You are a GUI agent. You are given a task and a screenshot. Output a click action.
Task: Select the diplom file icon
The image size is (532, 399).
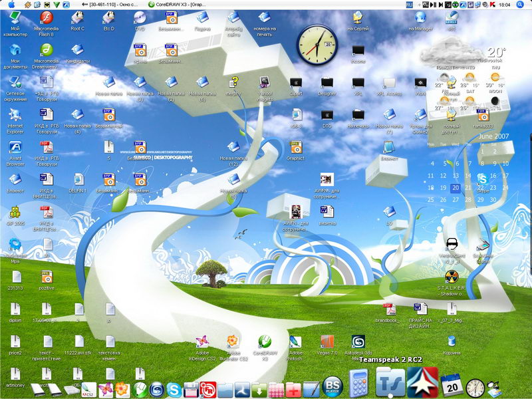point(15,313)
